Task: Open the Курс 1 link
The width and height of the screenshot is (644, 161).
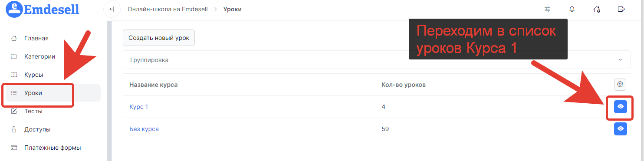Action: (139, 107)
